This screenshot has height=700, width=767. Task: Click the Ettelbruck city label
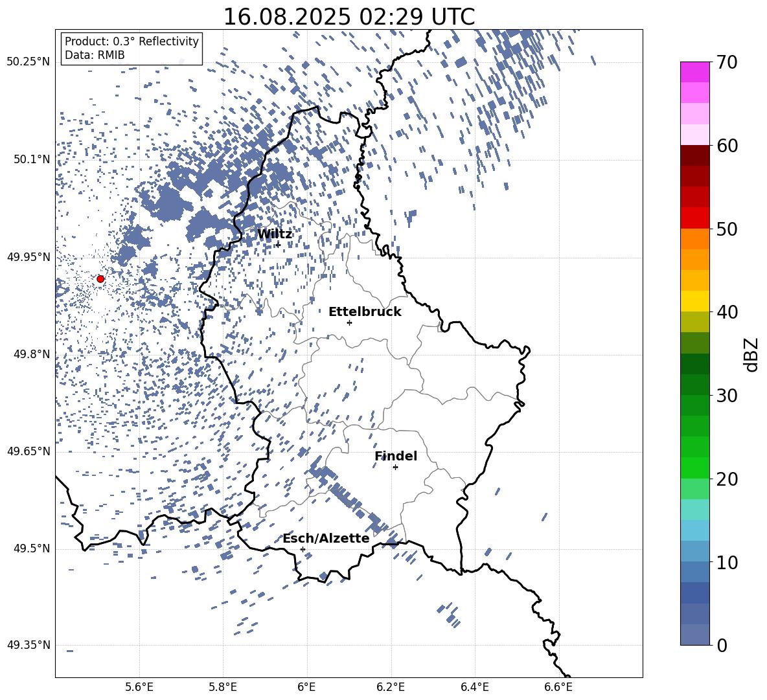(x=365, y=312)
